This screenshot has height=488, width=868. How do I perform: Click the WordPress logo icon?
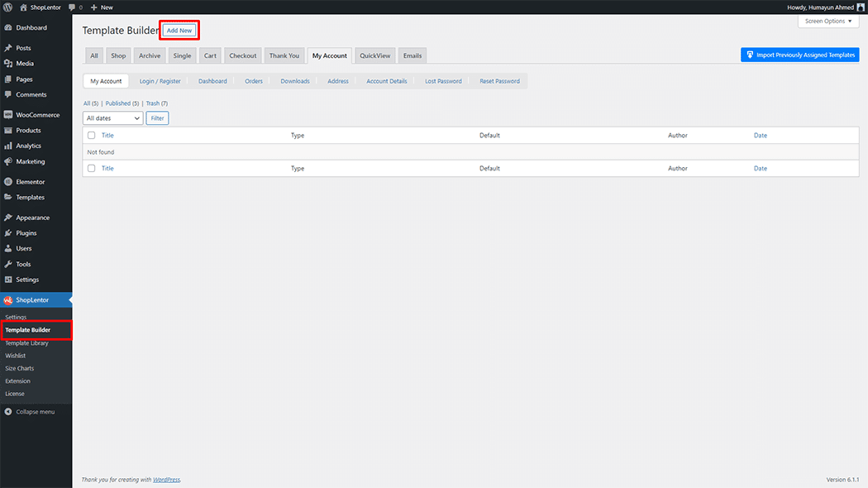point(7,7)
